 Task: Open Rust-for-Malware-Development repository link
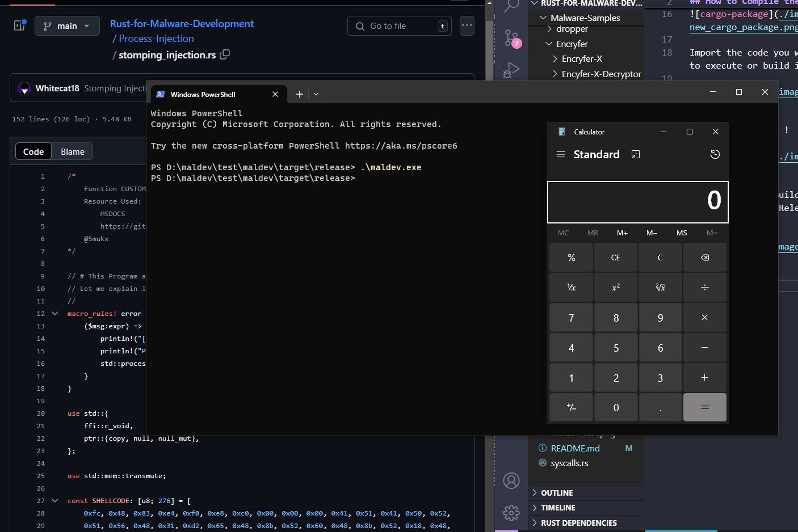[182, 24]
